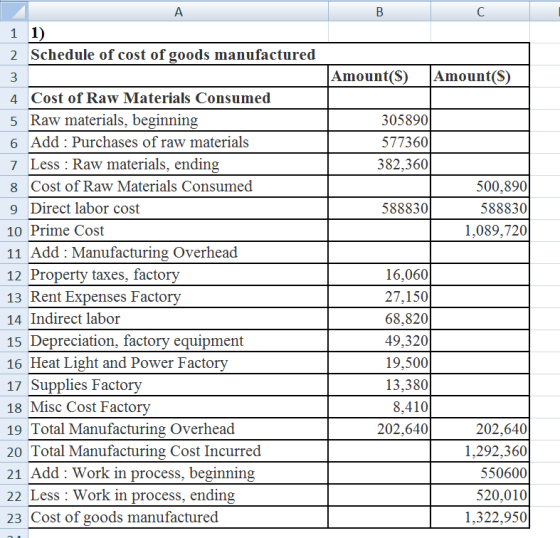Select 'Total Manufacturing Overhead' cell
The height and width of the screenshot is (538, 560).
tap(178, 429)
